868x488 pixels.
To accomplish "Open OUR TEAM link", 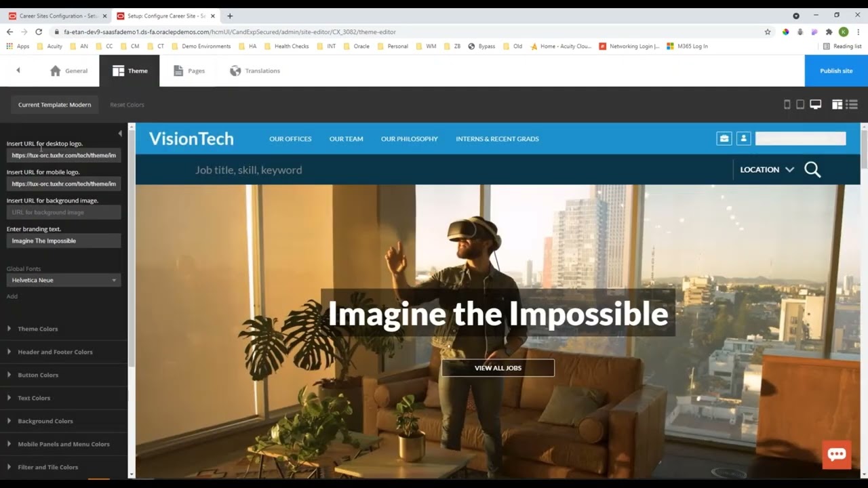I will 346,138.
